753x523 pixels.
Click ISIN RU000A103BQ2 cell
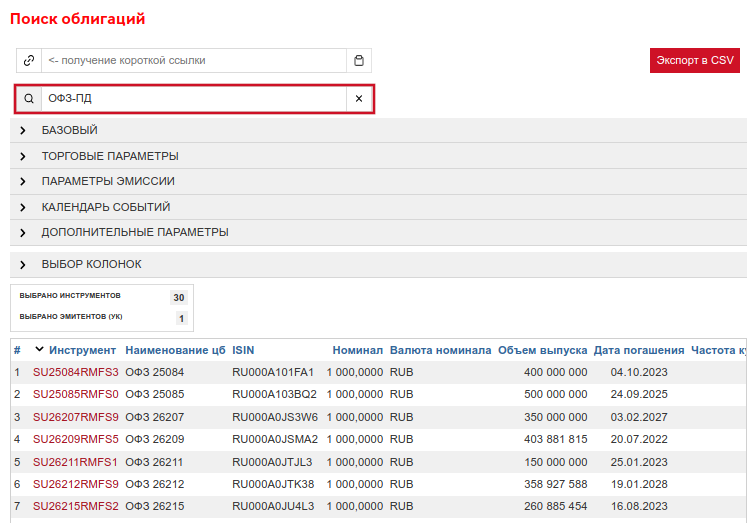(274, 394)
